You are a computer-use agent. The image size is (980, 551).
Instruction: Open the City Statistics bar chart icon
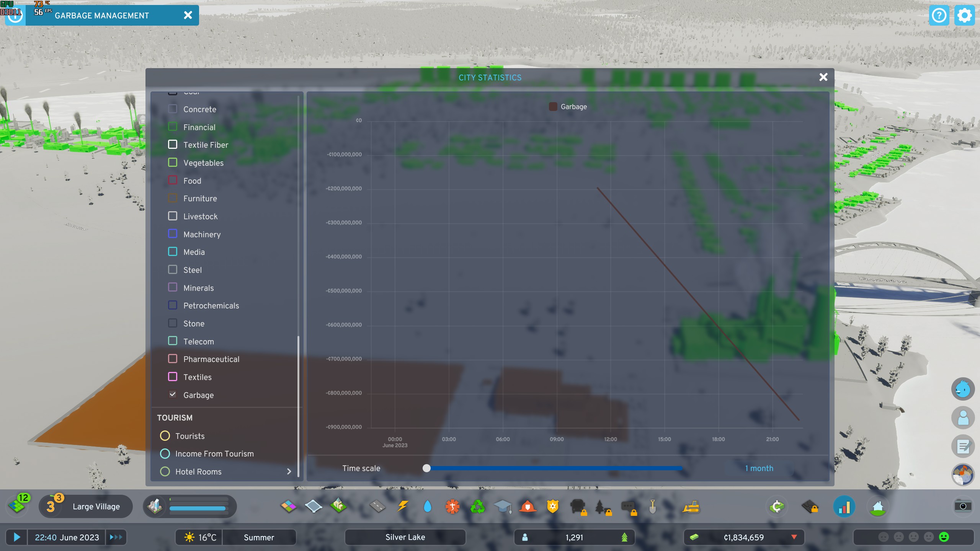(x=844, y=506)
